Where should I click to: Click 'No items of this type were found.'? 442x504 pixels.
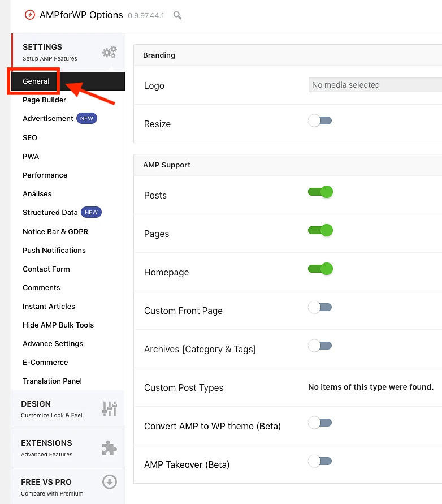tap(371, 387)
